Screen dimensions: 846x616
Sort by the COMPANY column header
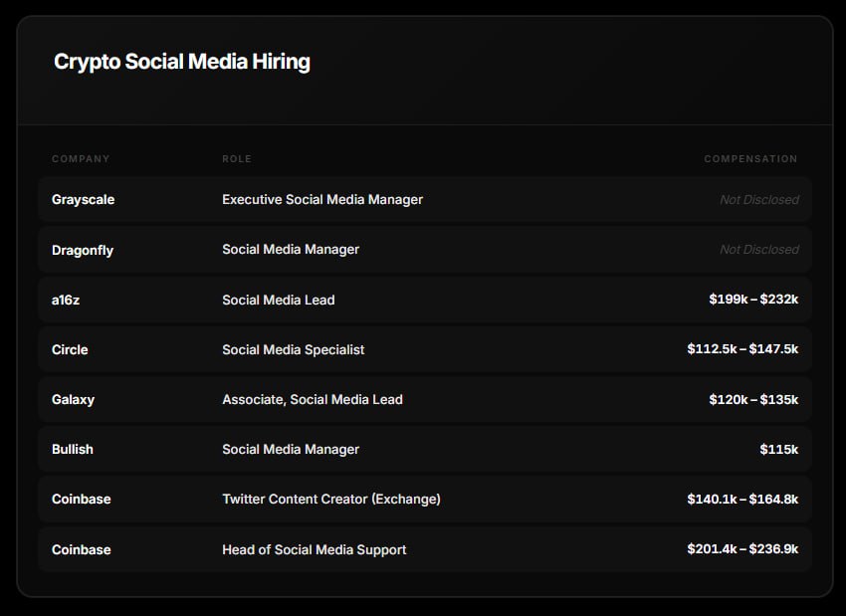pos(80,158)
